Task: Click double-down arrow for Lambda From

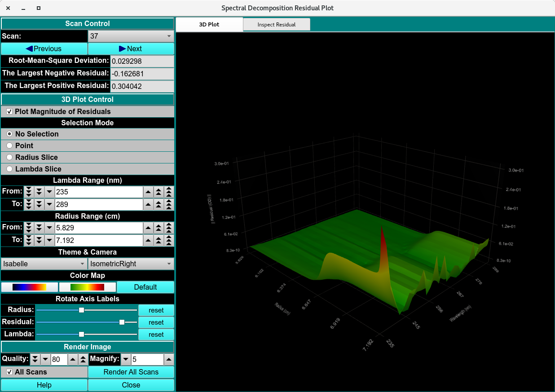Action: coord(39,192)
